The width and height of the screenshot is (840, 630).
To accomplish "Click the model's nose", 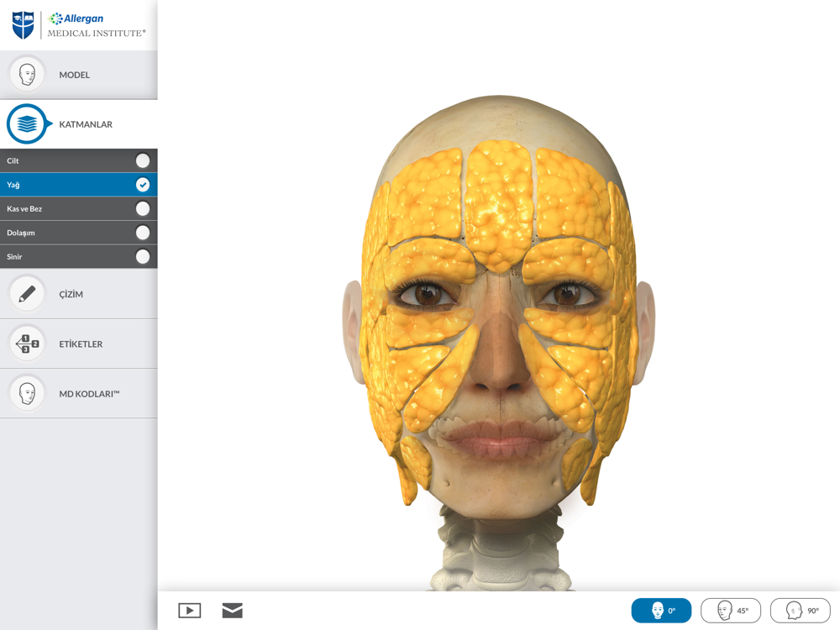I will click(x=500, y=349).
